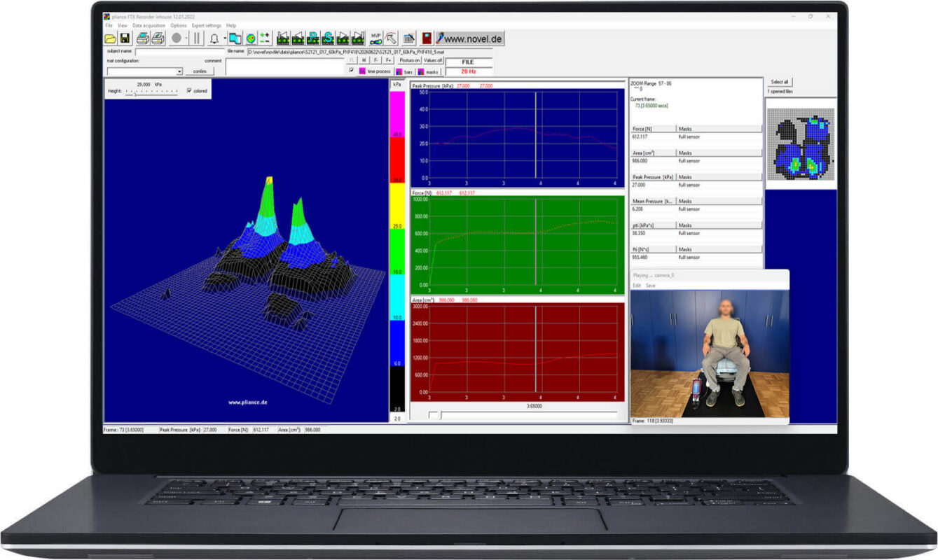Open the calculator report icon

click(410, 38)
